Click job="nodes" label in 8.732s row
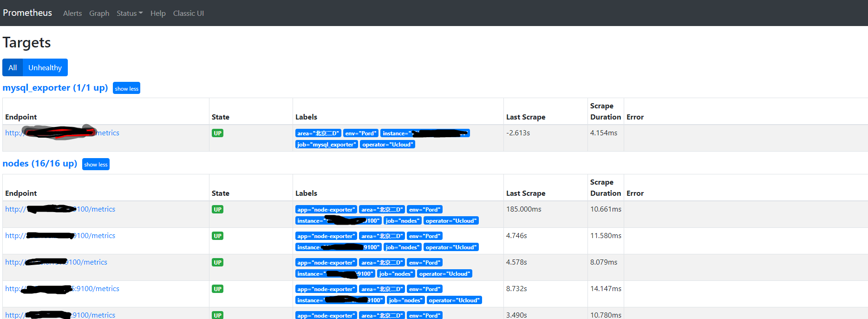The width and height of the screenshot is (868, 319). tap(406, 300)
